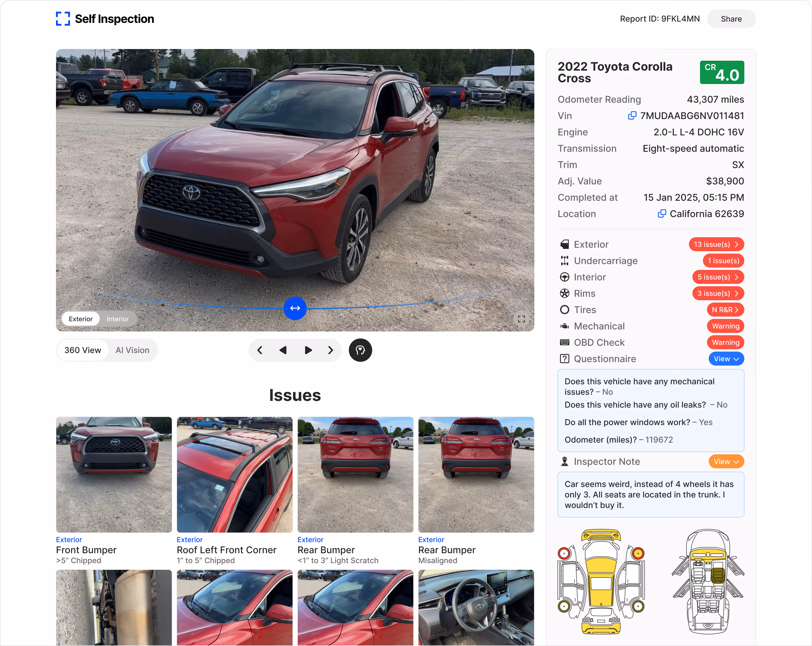Open the Tires N R&R badge
Viewport: 812px width, 646px height.
725,310
